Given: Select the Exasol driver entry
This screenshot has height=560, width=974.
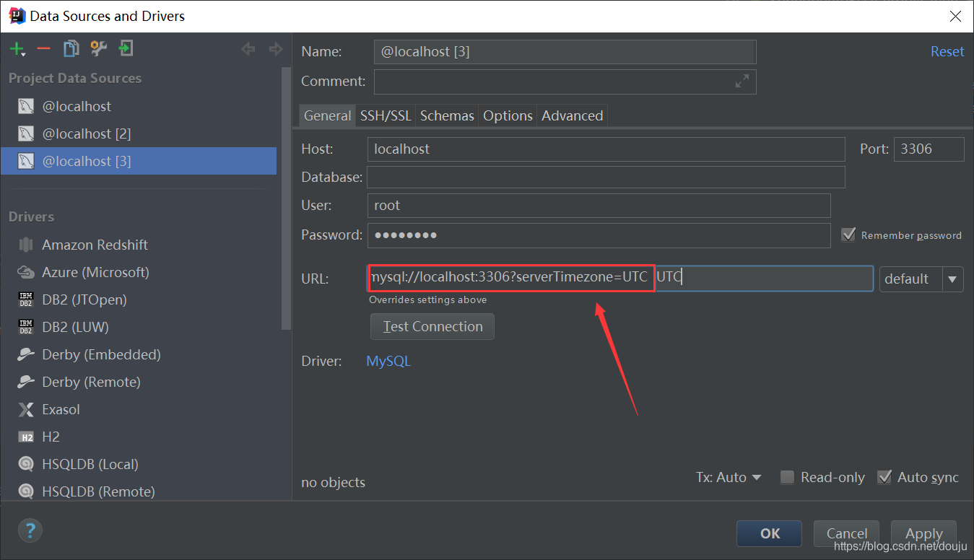Looking at the screenshot, I should [x=139, y=409].
